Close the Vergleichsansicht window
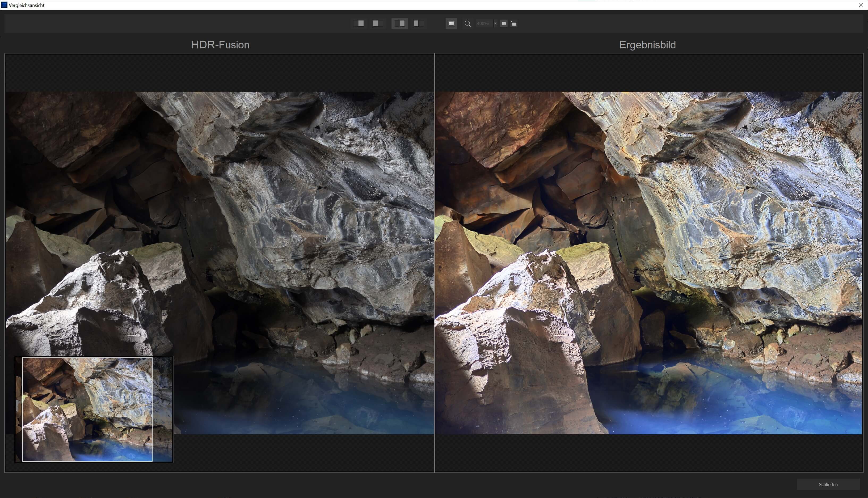 pos(861,5)
